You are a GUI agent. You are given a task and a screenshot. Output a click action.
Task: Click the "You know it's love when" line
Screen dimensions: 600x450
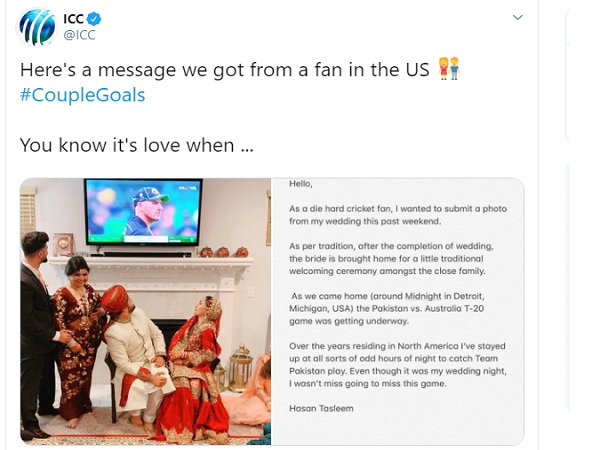tap(136, 145)
